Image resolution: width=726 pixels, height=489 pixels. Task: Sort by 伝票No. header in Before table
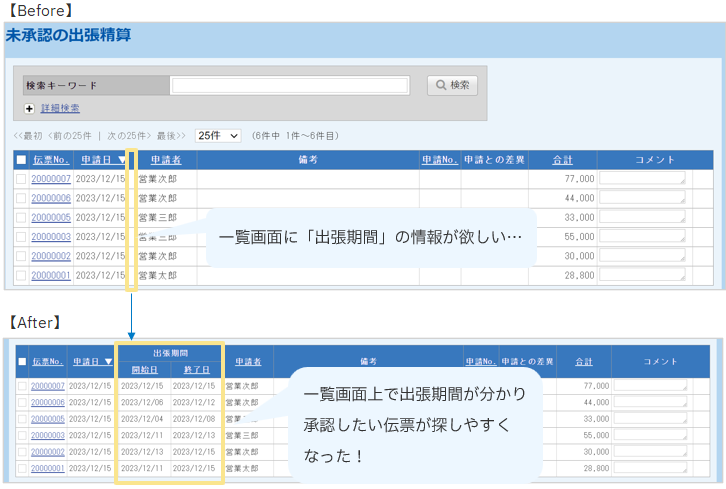tap(51, 160)
